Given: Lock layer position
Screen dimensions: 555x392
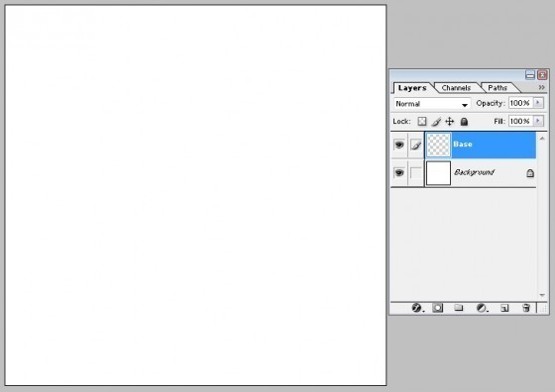Looking at the screenshot, I should (450, 121).
